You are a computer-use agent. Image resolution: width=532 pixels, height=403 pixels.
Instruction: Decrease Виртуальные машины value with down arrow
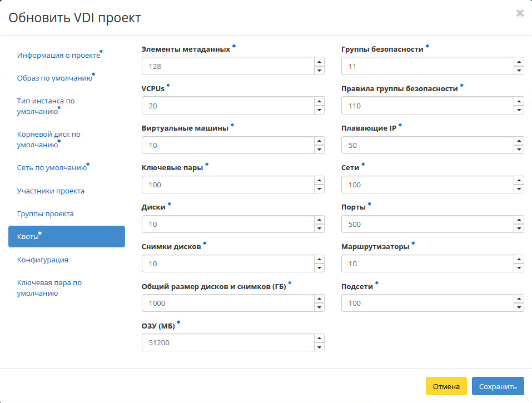click(319, 150)
